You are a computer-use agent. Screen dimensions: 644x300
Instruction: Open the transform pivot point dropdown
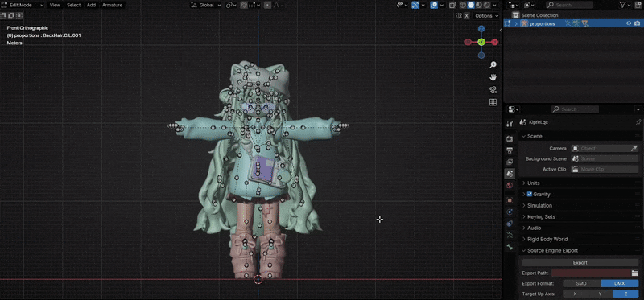click(x=231, y=5)
